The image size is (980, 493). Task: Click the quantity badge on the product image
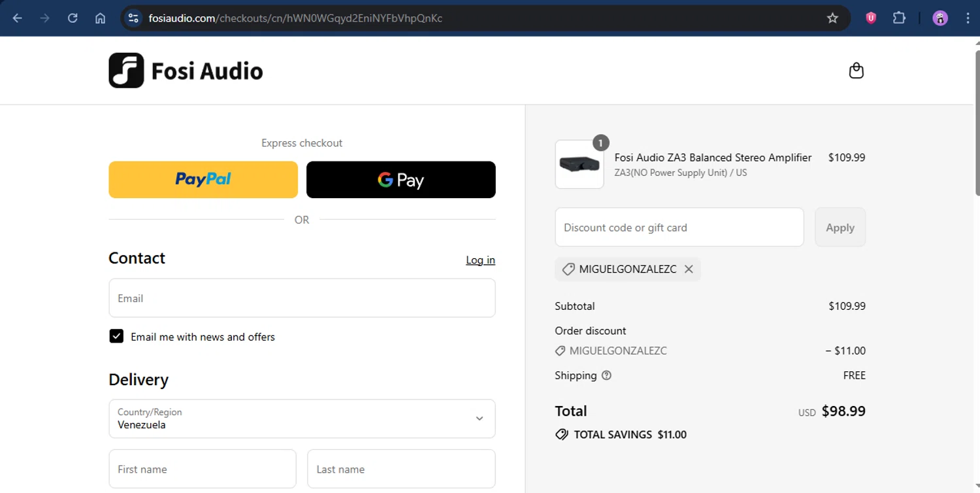coord(601,143)
